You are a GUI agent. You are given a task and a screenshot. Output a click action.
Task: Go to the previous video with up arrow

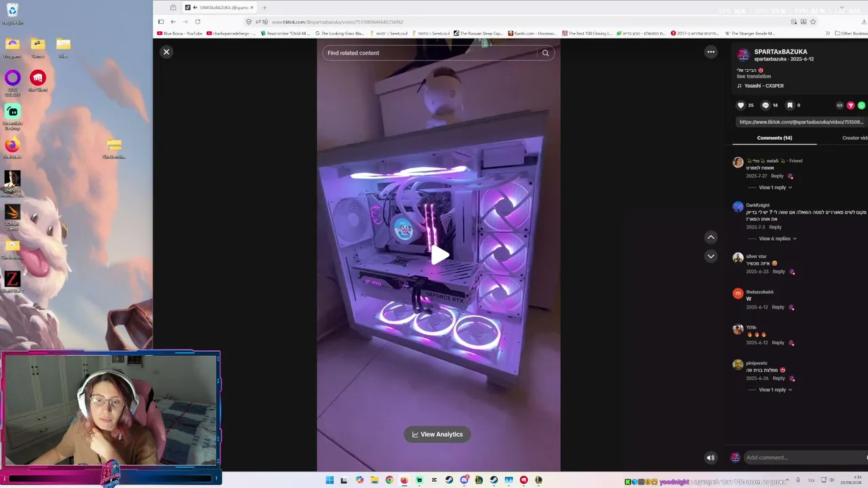point(711,237)
